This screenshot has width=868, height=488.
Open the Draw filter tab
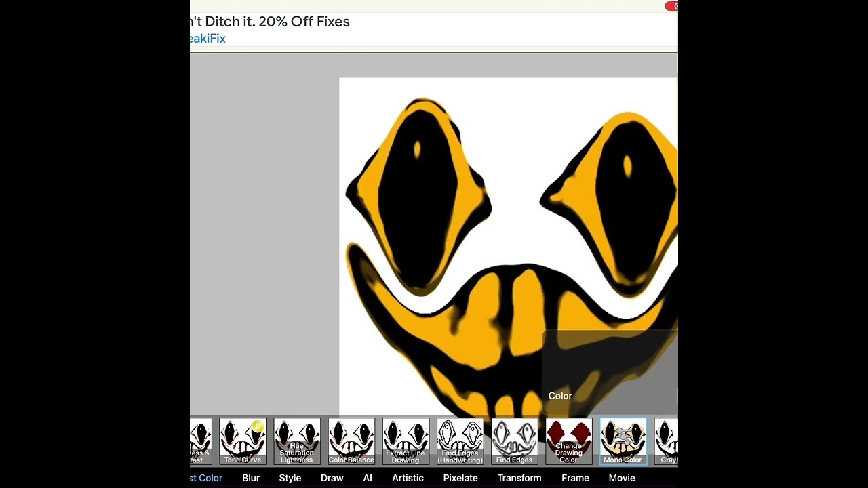(332, 478)
